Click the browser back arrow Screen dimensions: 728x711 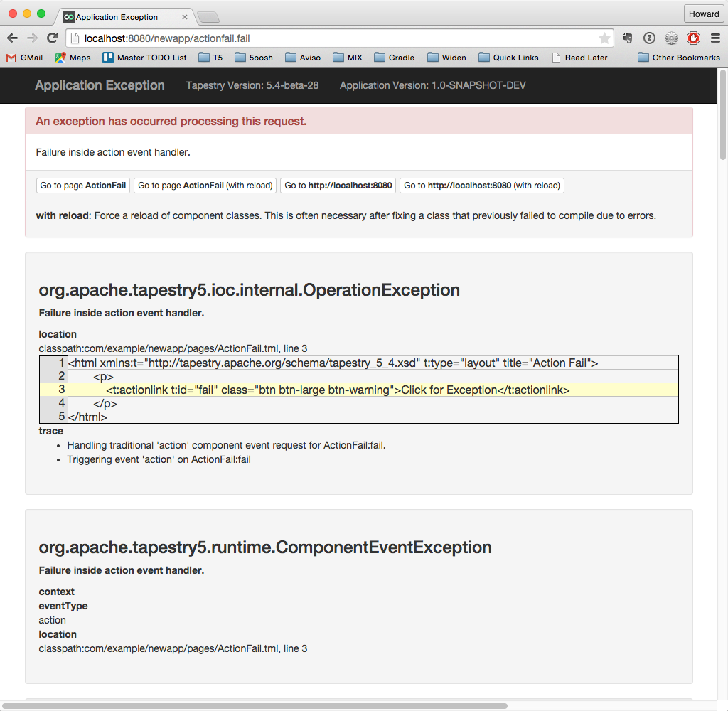click(12, 38)
